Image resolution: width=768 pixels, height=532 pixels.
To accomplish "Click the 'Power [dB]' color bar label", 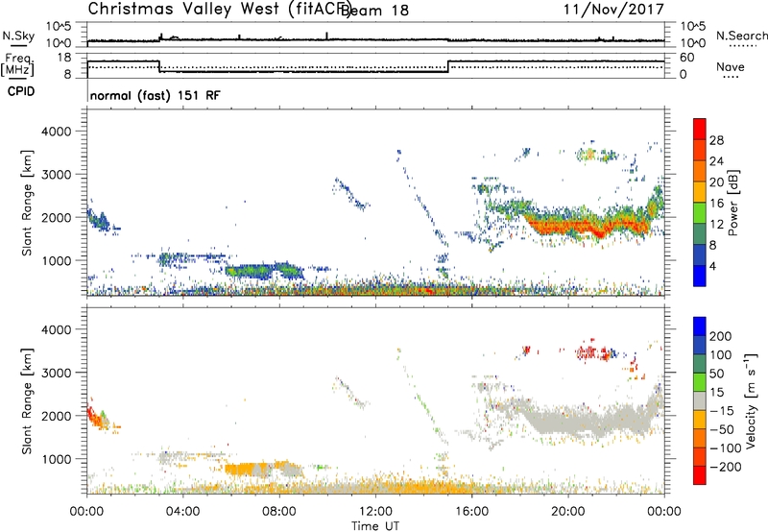I will 732,203.
